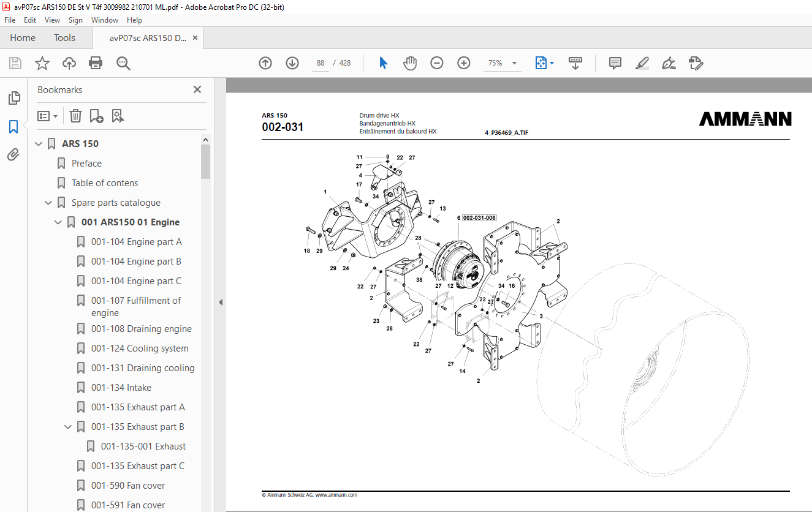Add the document to starred favorites
Screen dimensions: 812x512
coord(42,63)
